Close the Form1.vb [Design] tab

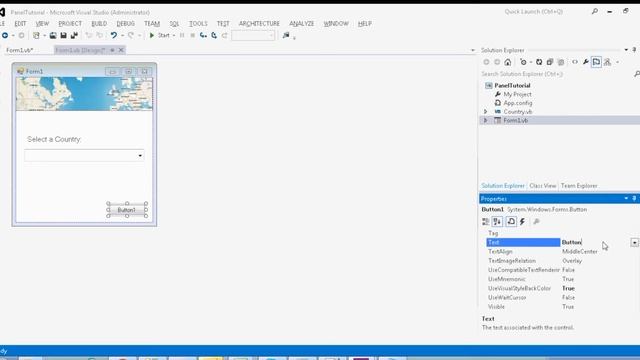pyautogui.click(x=121, y=50)
